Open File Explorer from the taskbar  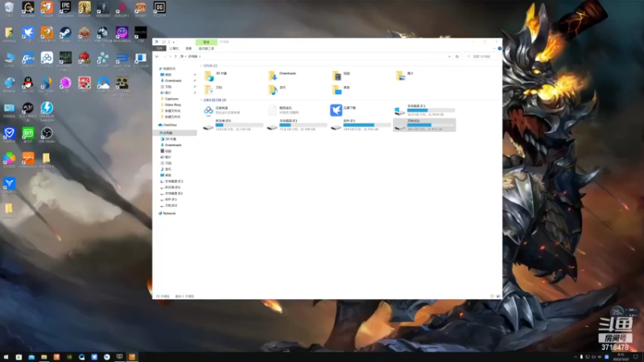tap(44, 357)
